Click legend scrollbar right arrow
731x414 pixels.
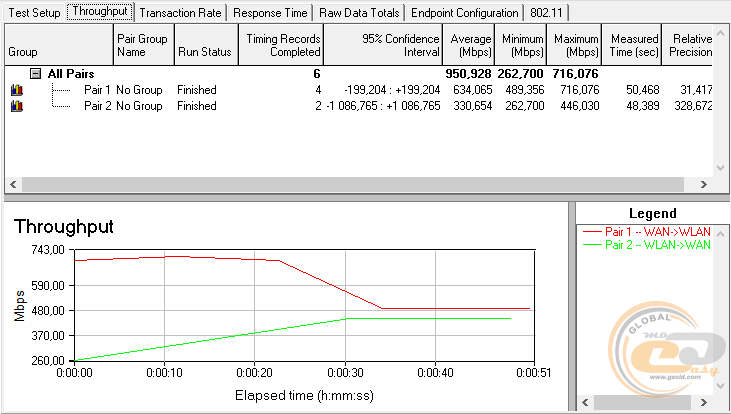click(703, 402)
